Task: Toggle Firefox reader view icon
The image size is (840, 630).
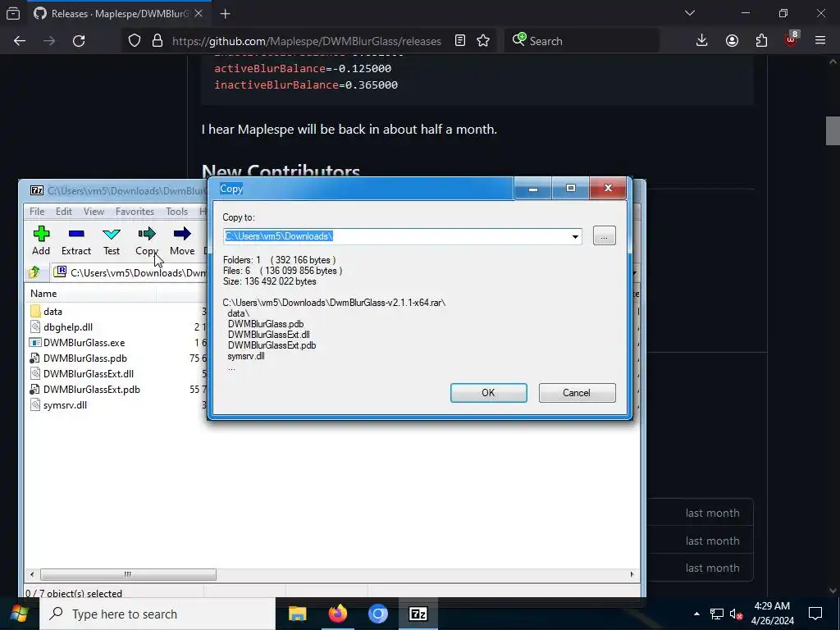Action: 460,41
